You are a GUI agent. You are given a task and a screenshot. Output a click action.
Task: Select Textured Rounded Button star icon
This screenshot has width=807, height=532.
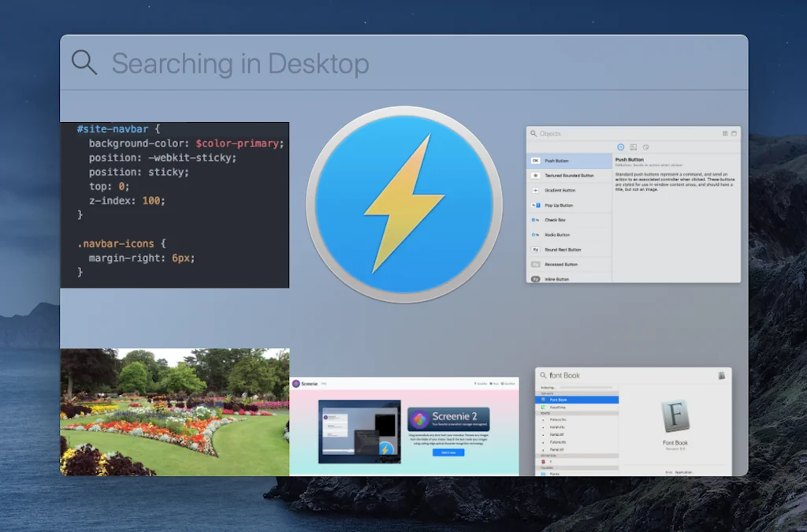point(535,176)
